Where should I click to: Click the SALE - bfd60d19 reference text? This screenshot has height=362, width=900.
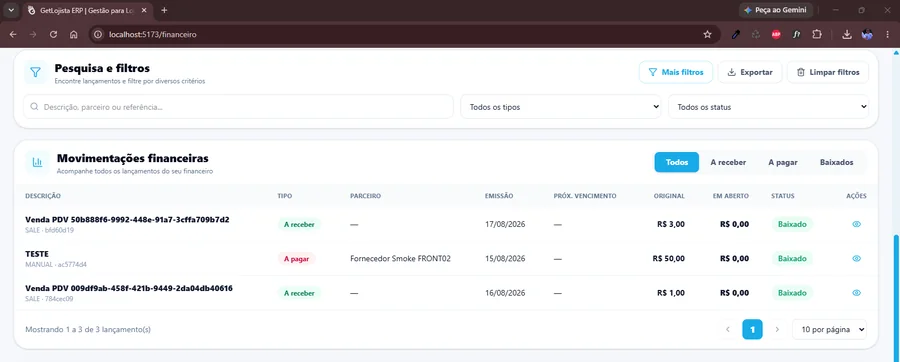[49, 230]
